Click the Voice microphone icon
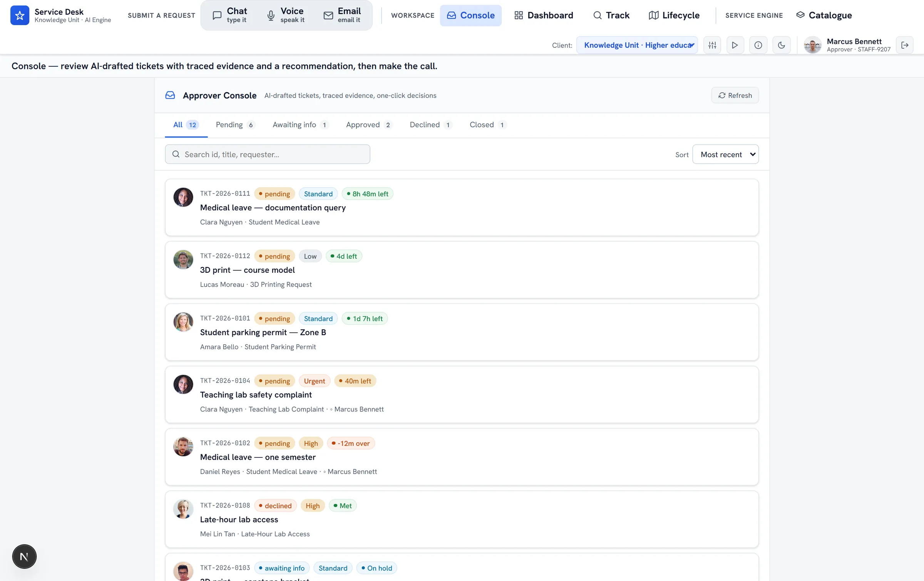Image resolution: width=924 pixels, height=581 pixels. 271,15
